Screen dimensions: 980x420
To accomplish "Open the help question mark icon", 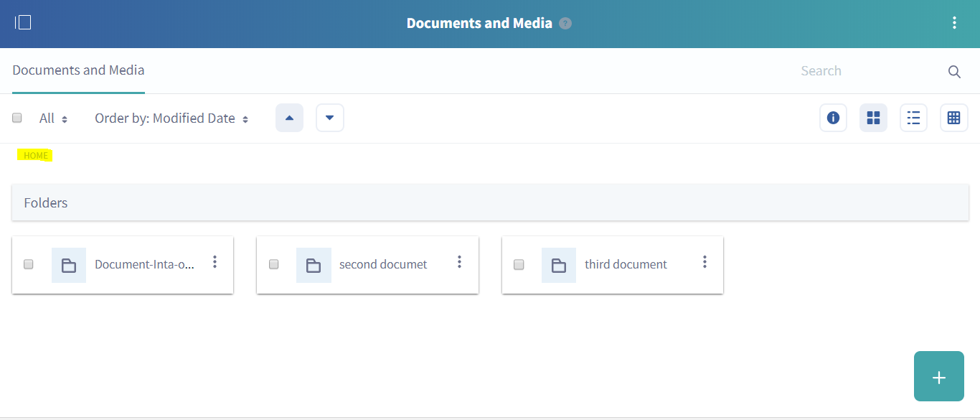I will [x=565, y=24].
